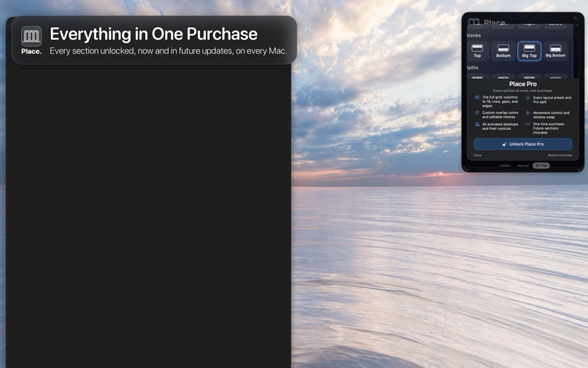Screen dimensions: 588x368
Task: Click the animated desktops feature icon
Action: (476, 124)
